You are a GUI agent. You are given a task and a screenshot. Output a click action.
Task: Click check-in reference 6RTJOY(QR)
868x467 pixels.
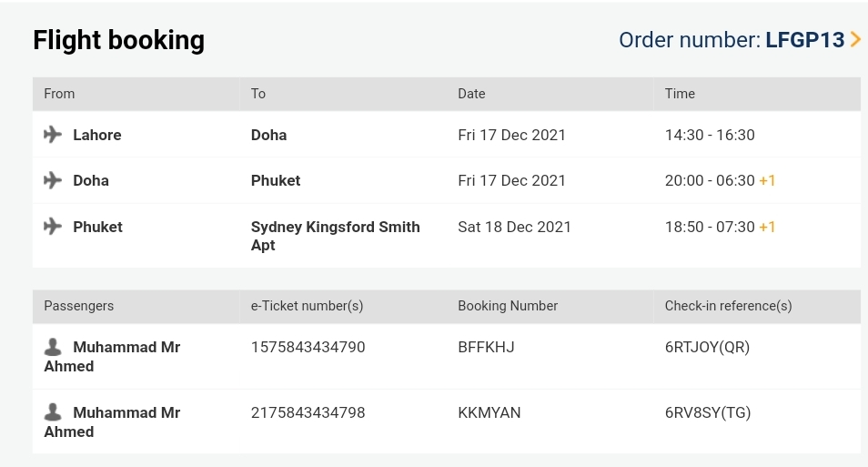707,347
